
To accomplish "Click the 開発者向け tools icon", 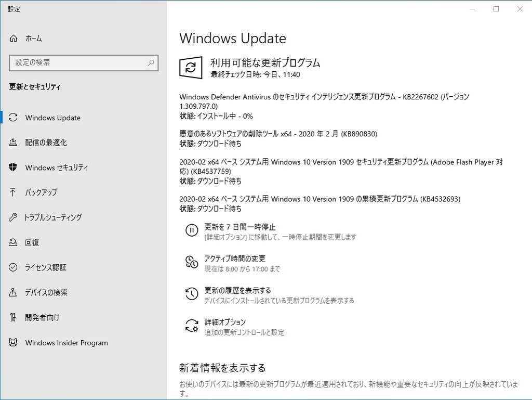I will [13, 317].
